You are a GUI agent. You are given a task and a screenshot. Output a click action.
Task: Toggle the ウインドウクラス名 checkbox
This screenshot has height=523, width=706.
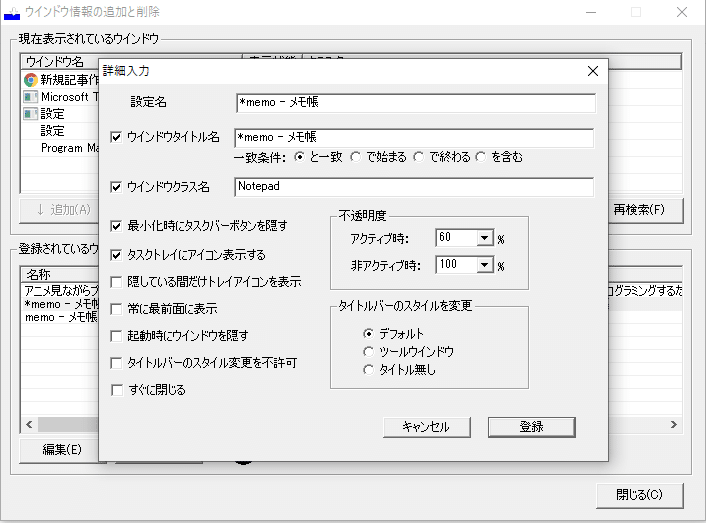[x=116, y=187]
